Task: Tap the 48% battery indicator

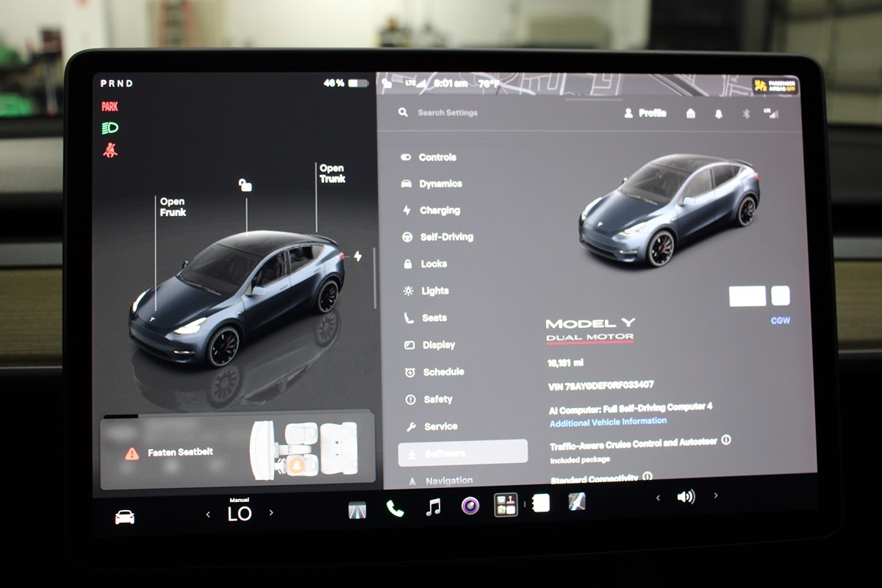Action: coord(346,83)
